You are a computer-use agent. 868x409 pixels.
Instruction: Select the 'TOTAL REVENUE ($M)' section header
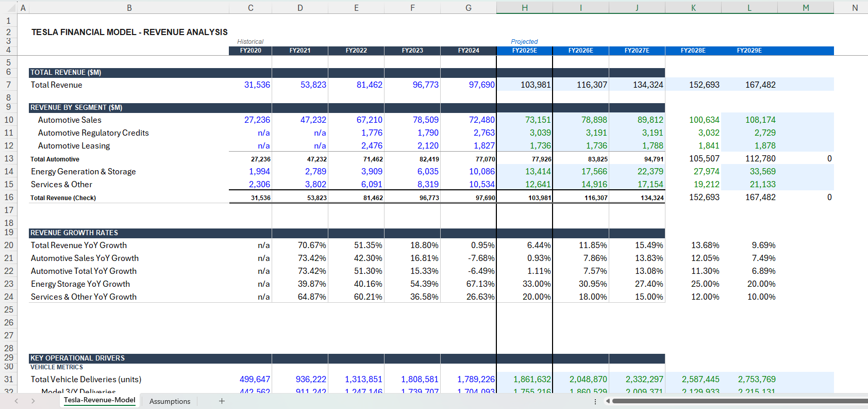(65, 73)
